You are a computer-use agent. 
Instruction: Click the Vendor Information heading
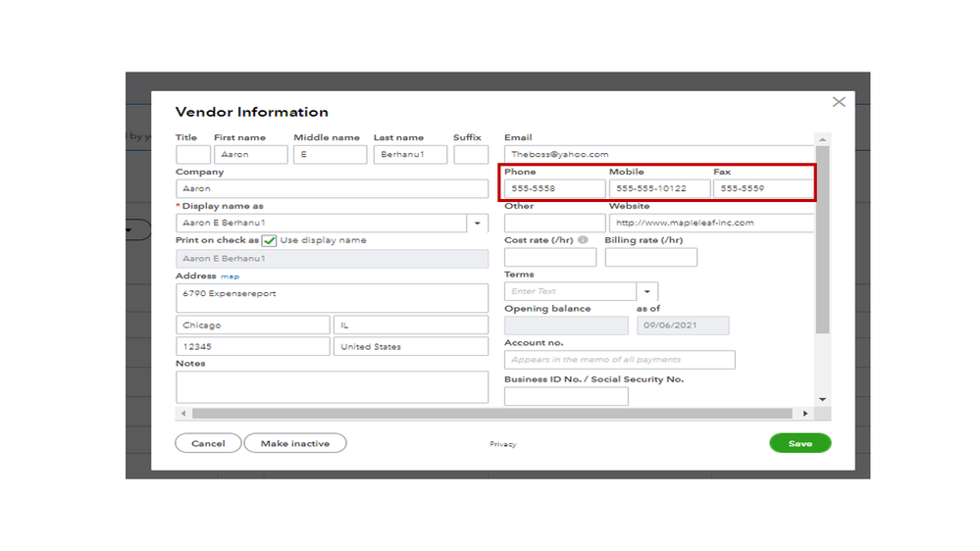tap(252, 112)
